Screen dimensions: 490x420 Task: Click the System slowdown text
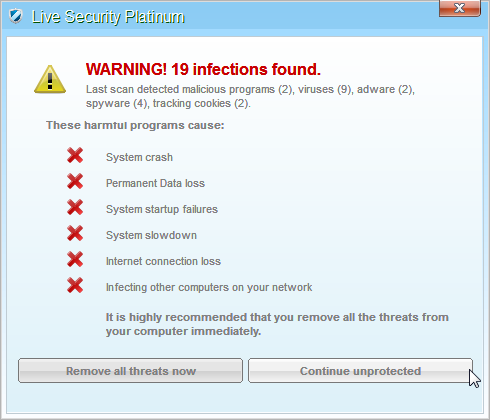coord(151,235)
